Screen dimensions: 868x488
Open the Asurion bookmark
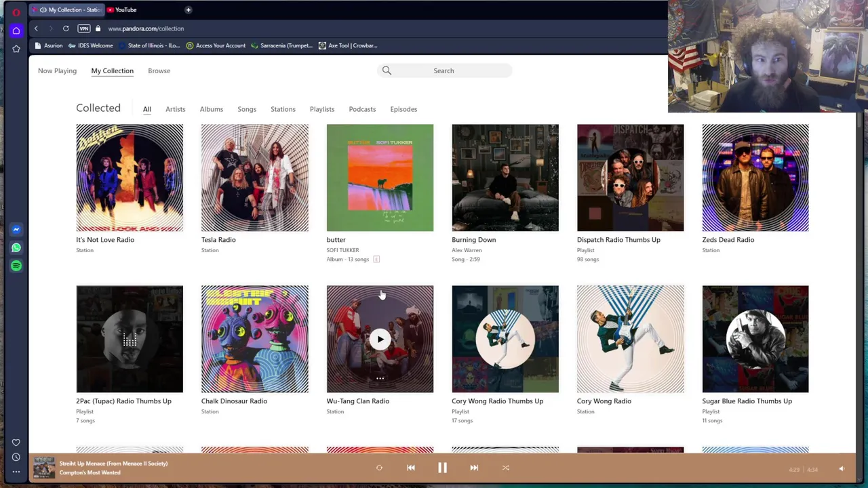pyautogui.click(x=49, y=45)
